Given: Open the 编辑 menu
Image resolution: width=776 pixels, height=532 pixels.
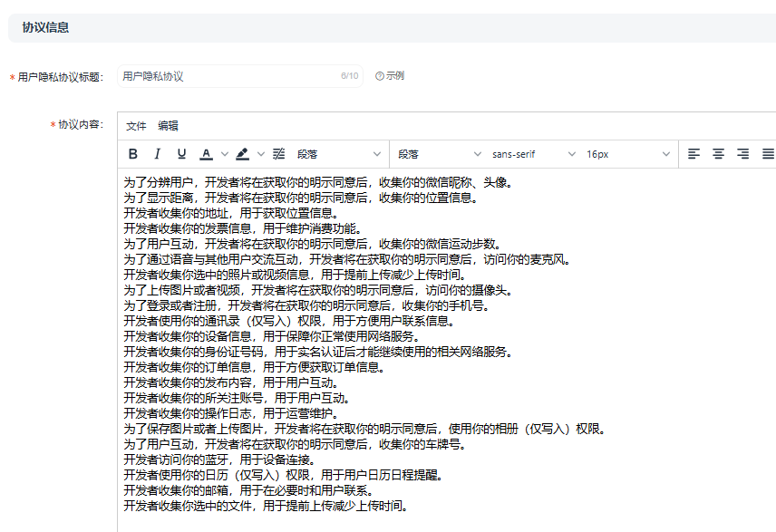Looking at the screenshot, I should [168, 126].
